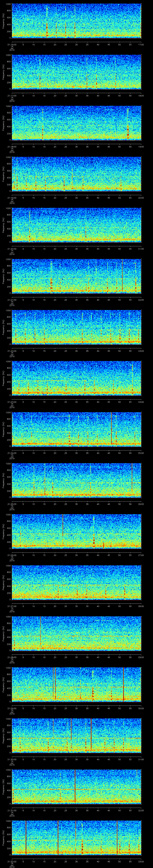This screenshot has width=153, height=868.
Task: Click the "27:00" end time label
Action: pyautogui.click(x=141, y=555)
